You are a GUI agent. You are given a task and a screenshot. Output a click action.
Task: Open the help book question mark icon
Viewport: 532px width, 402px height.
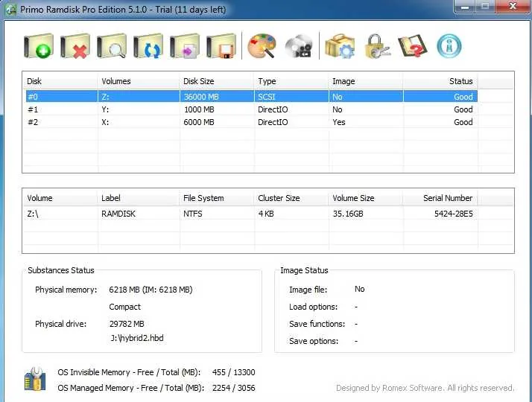[413, 45]
